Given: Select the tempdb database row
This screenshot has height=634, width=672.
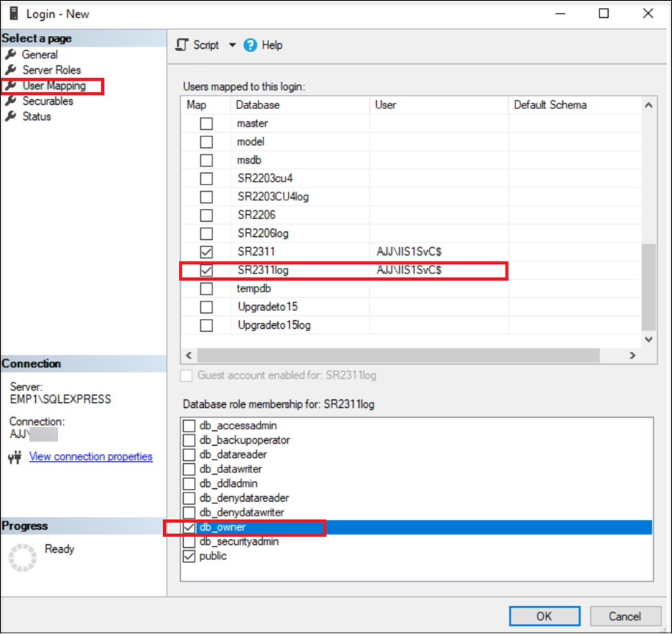Looking at the screenshot, I should click(251, 288).
